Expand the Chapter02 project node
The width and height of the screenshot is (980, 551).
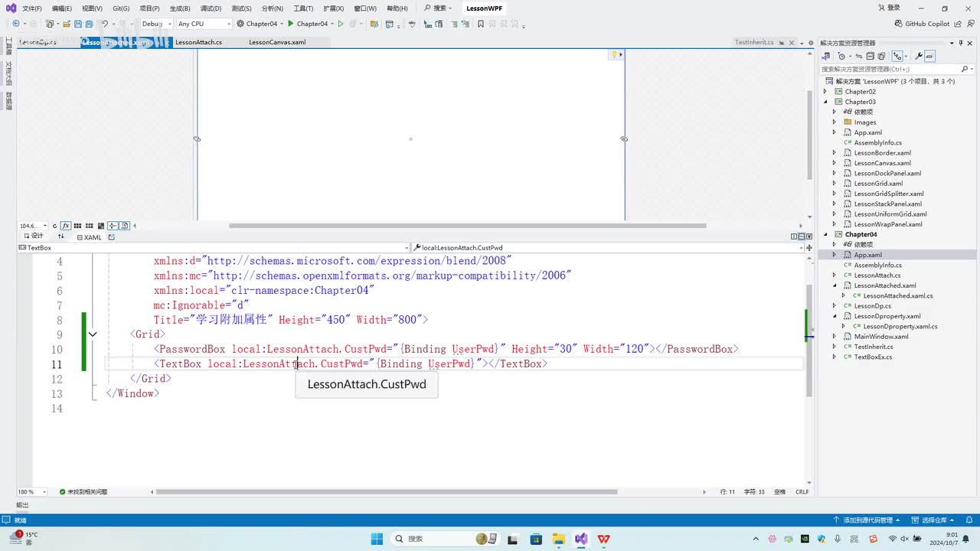pyautogui.click(x=825, y=92)
